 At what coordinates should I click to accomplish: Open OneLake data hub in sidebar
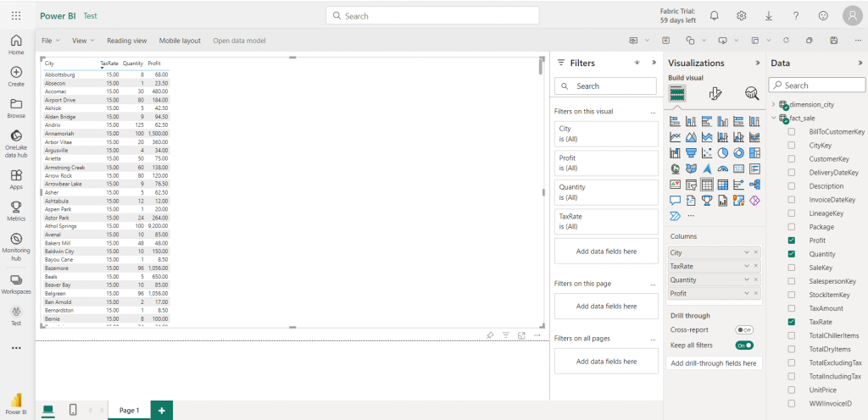coord(16,144)
